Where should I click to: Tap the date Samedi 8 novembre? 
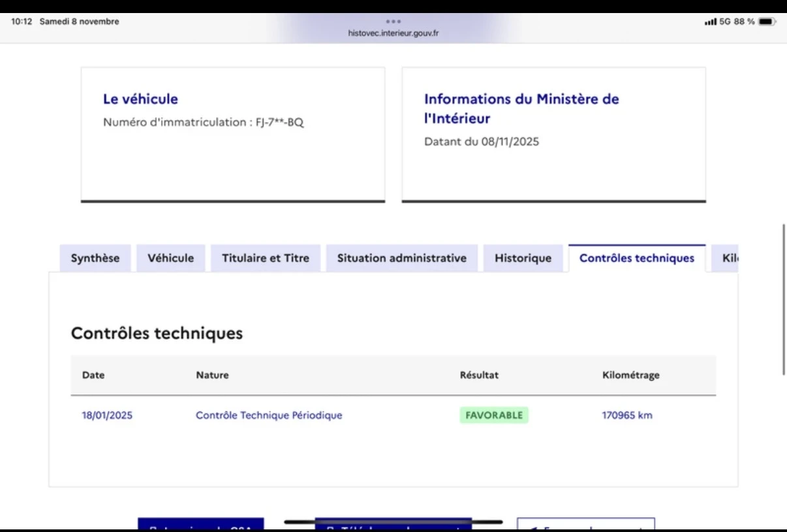tap(78, 21)
